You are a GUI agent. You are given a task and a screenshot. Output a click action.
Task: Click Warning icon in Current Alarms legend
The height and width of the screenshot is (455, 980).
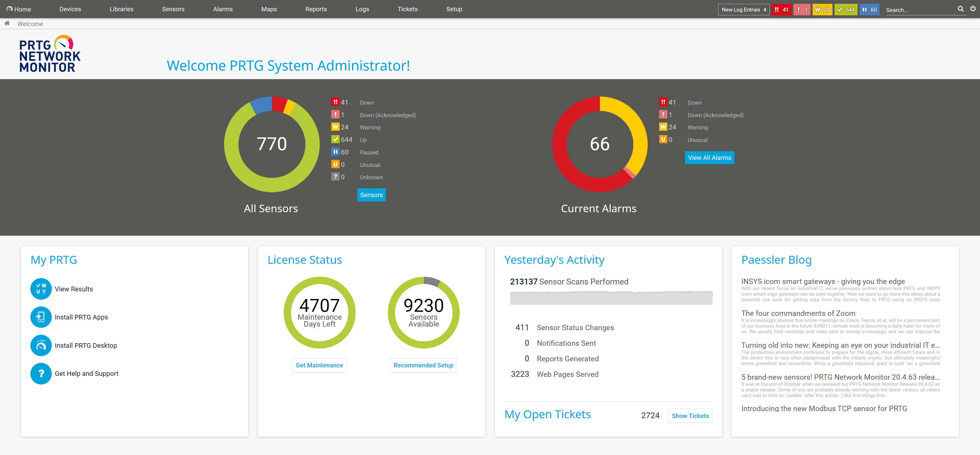coord(663,127)
